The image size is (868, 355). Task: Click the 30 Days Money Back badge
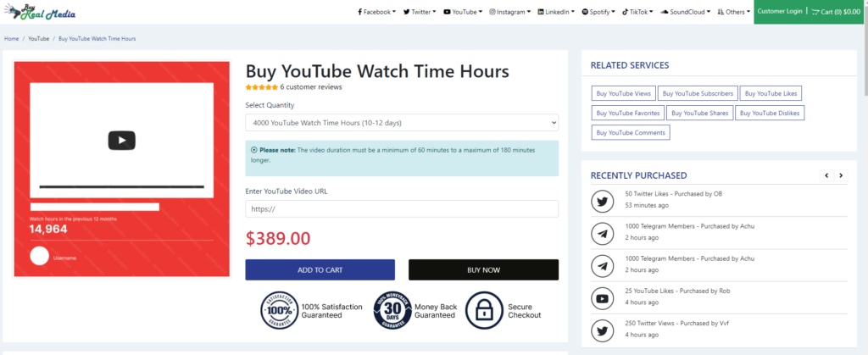click(x=392, y=310)
